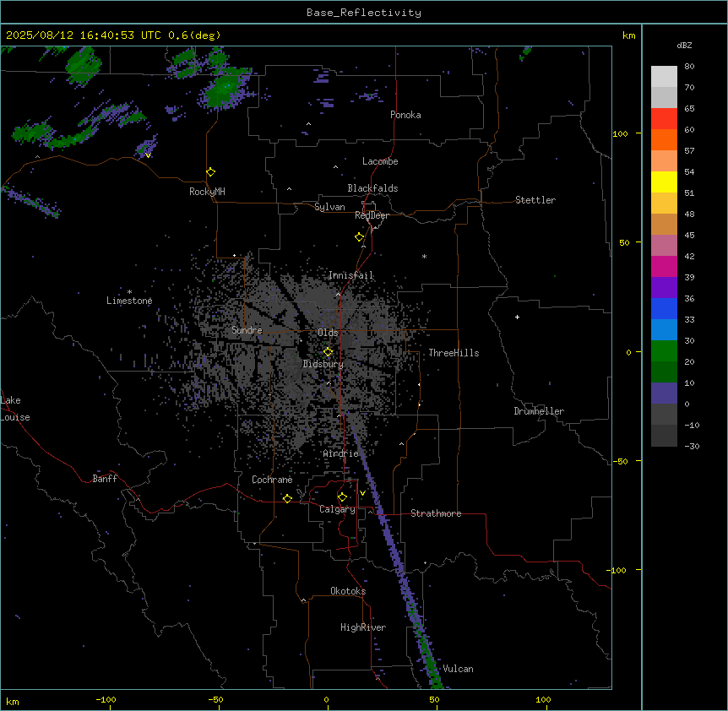Screen dimensions: 728x711
Task: Click the white asterisk above Limestone label
Action: [x=129, y=292]
